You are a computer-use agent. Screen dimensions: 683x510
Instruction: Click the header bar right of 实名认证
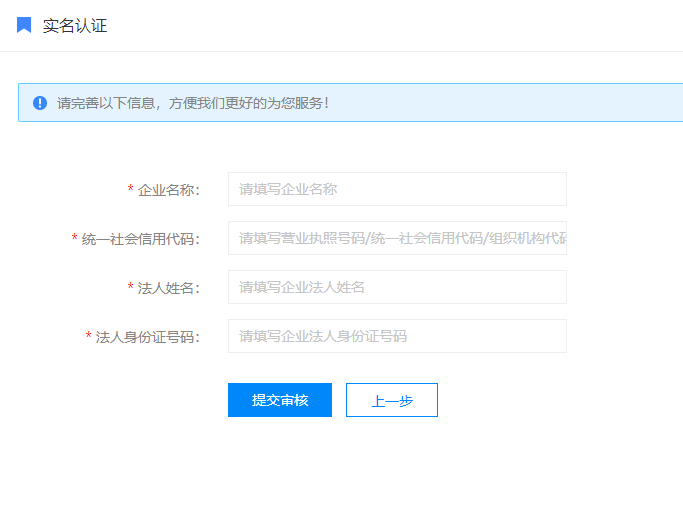[400, 26]
